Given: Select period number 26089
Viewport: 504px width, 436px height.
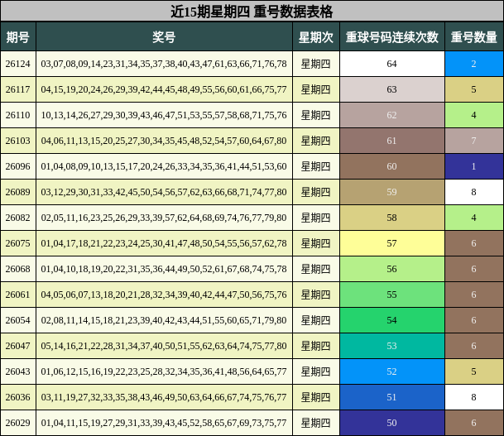Looking at the screenshot, I should [17, 192].
